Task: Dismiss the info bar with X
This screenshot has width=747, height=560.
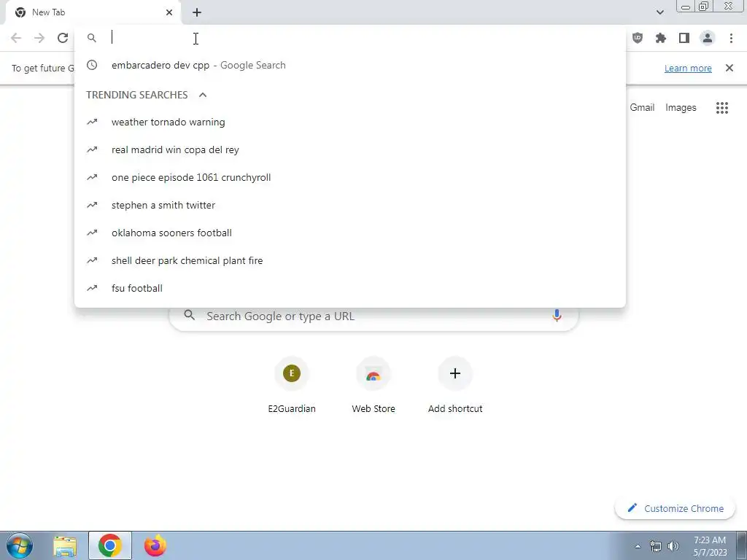Action: tap(729, 68)
